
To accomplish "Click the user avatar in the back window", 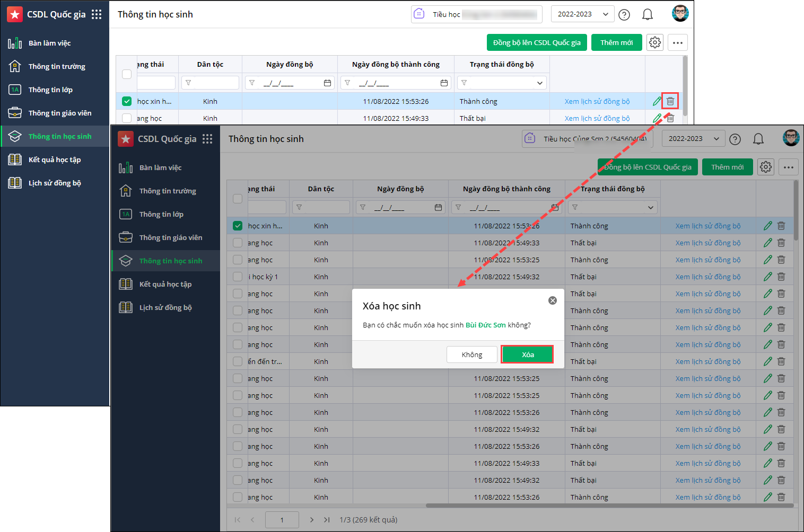I will 680,14.
